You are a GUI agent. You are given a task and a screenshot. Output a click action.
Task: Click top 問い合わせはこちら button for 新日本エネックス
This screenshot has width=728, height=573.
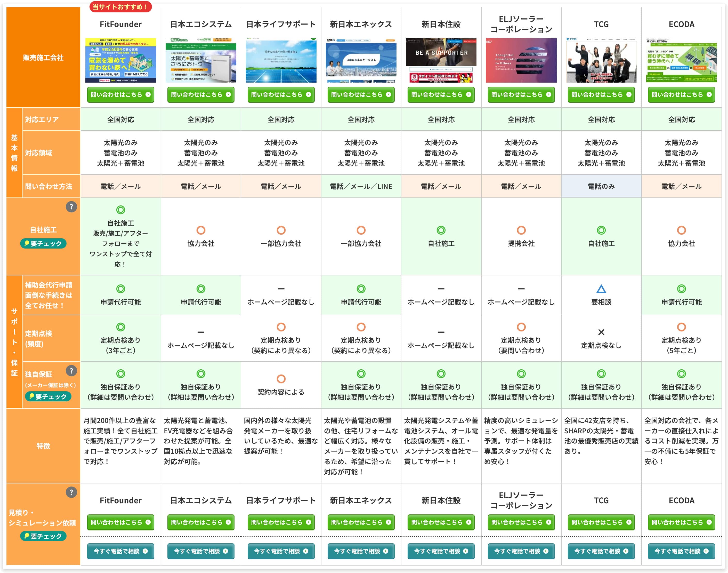click(361, 95)
